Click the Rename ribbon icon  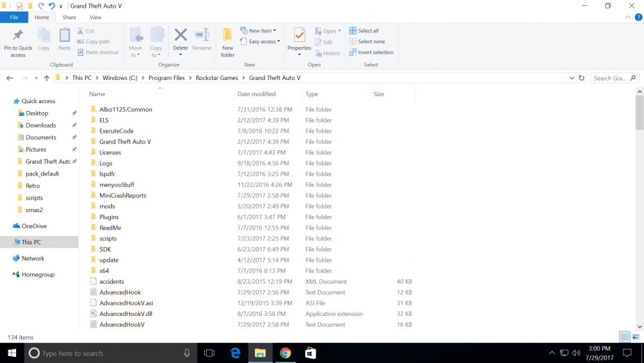[202, 35]
